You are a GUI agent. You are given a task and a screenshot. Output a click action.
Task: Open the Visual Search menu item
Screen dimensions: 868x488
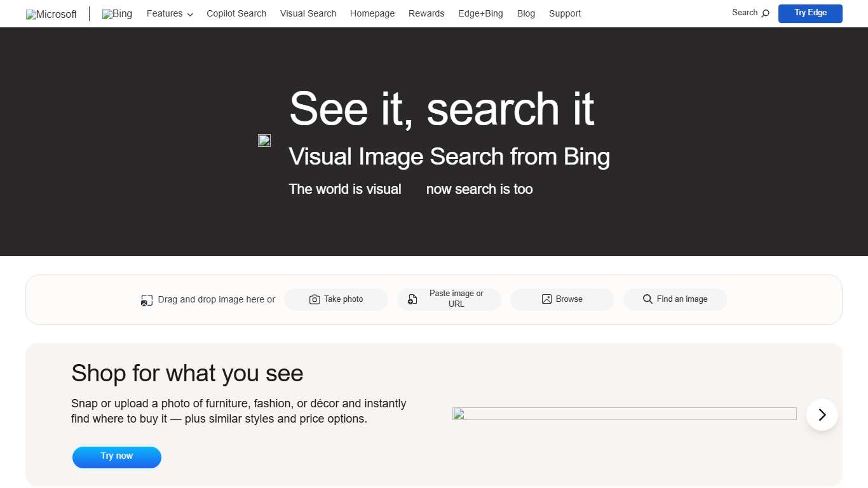(308, 13)
